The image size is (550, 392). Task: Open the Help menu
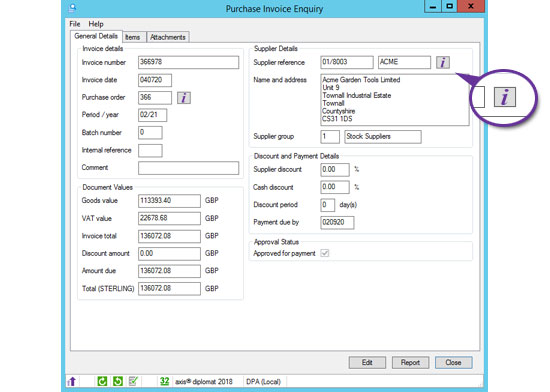(96, 24)
